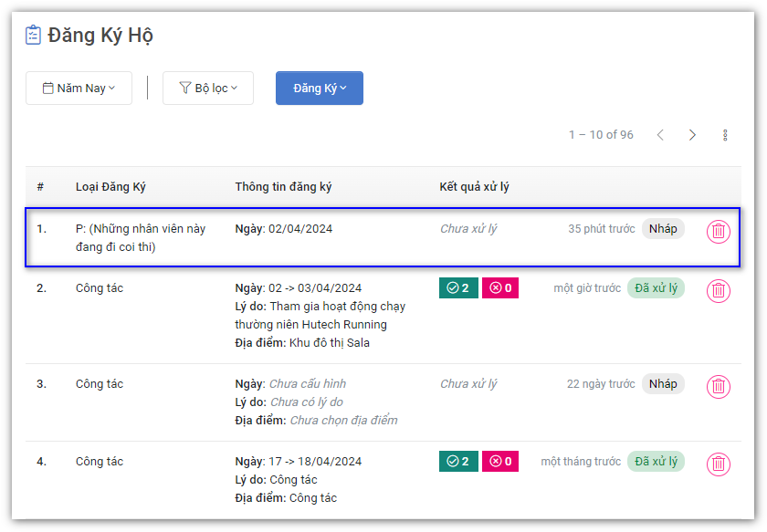Click green success count badge row 4
Viewport: 767px width, 532px height.
[x=458, y=462]
